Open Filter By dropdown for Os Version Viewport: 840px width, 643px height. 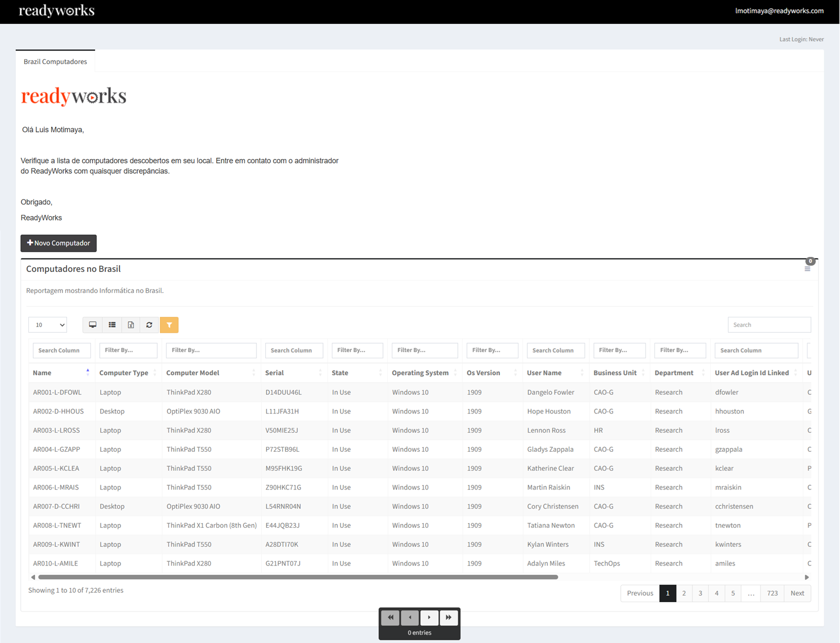click(492, 350)
